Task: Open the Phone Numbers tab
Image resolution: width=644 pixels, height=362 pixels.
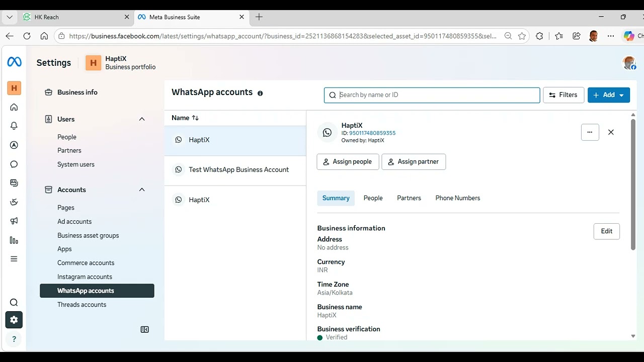Action: [458, 198]
